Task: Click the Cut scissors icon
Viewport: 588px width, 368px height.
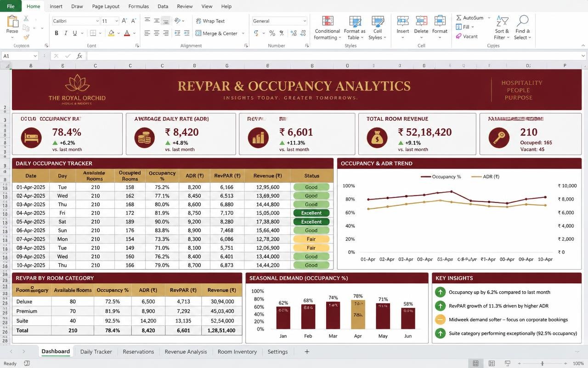Action: (26, 18)
